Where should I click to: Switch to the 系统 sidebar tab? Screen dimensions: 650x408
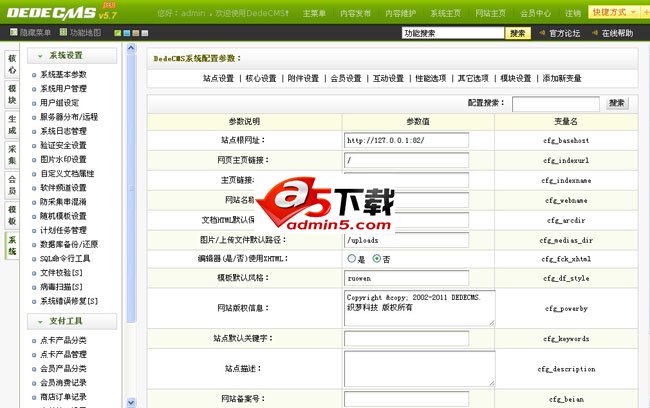pos(12,246)
